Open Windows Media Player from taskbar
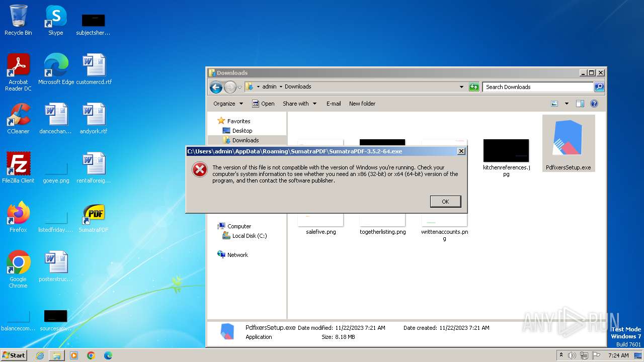This screenshot has height=362, width=644. click(74, 355)
